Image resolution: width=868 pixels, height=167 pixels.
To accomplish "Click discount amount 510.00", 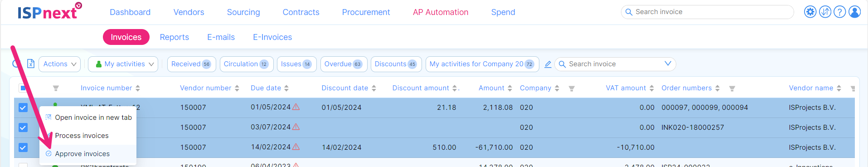I will point(444,147).
